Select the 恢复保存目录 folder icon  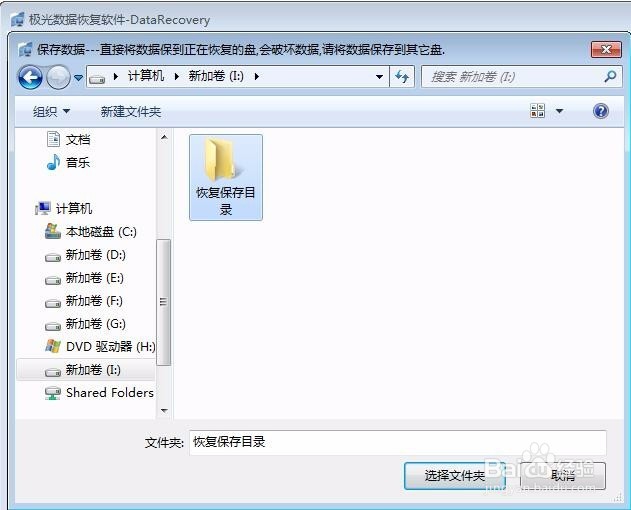226,177
